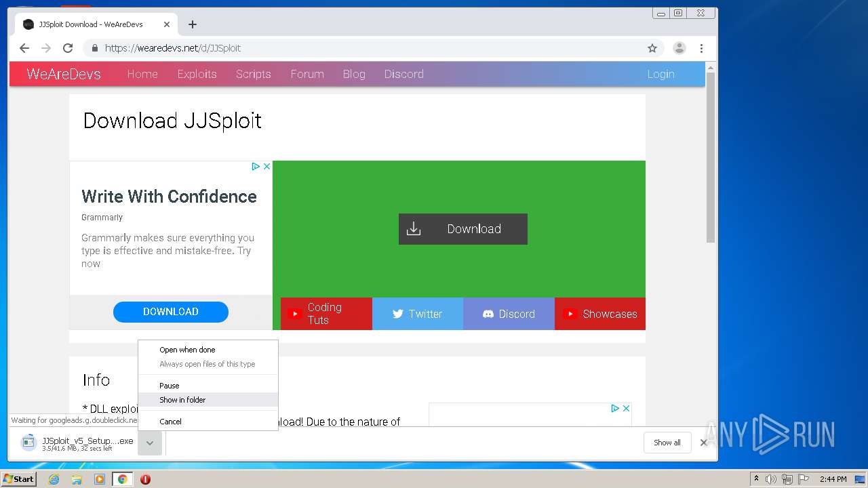
Task: Close the Grammarly ad with X
Action: point(267,166)
